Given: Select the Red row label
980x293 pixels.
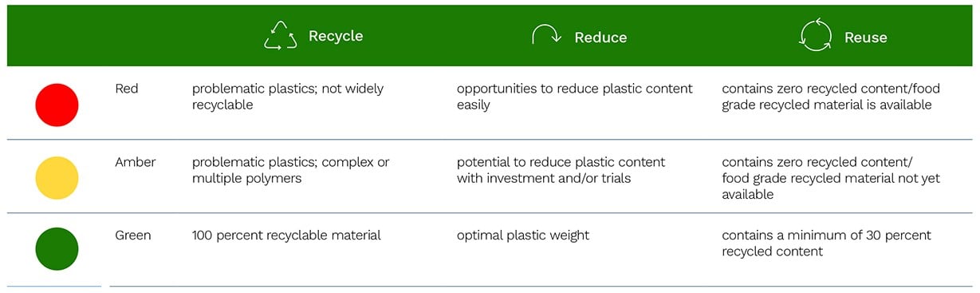Looking at the screenshot, I should point(127,89).
